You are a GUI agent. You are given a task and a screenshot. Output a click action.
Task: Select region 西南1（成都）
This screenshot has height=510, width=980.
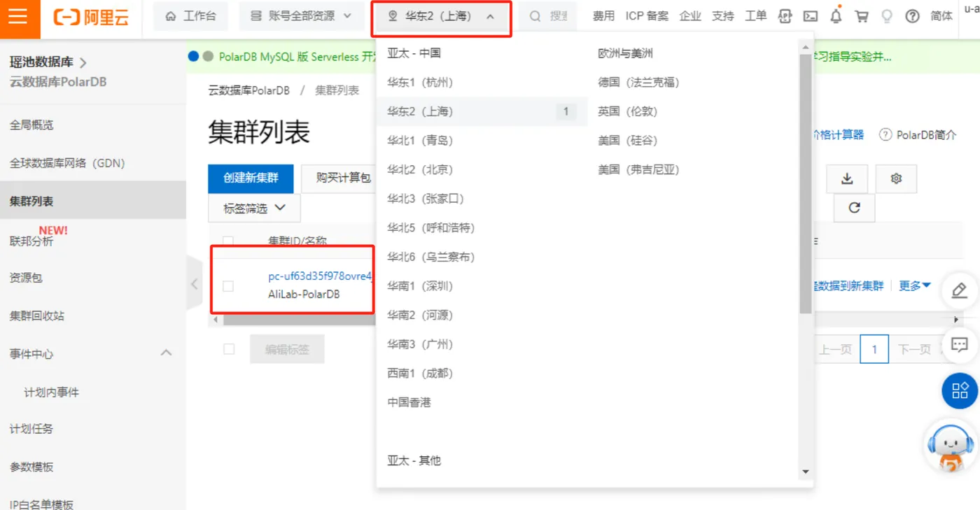pyautogui.click(x=420, y=374)
